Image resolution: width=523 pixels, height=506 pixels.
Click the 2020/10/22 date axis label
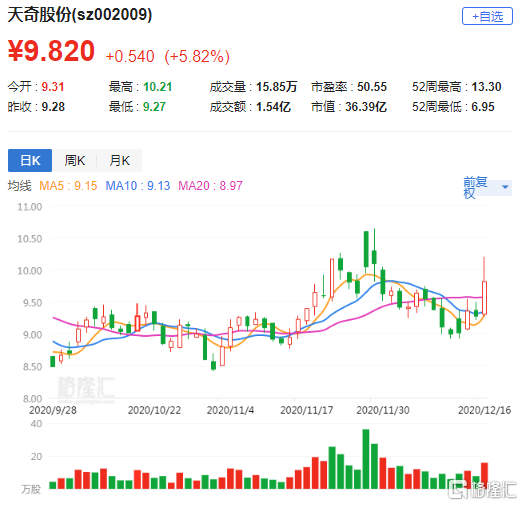click(154, 410)
